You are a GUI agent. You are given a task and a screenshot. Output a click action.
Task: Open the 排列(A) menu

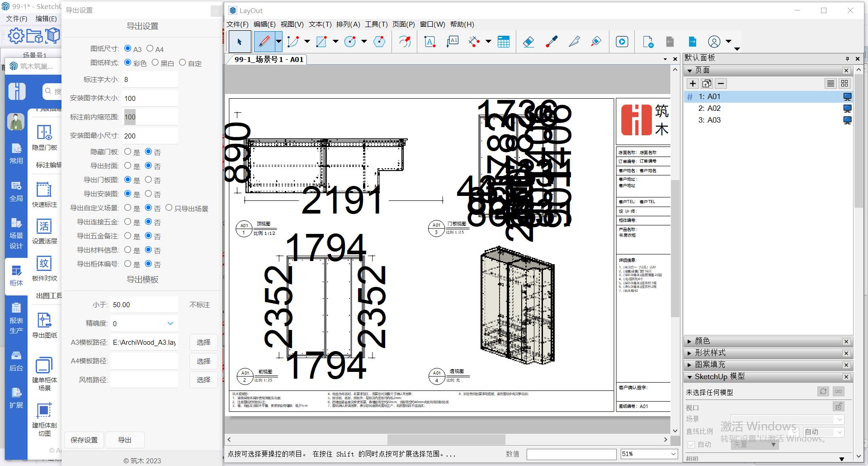(348, 24)
